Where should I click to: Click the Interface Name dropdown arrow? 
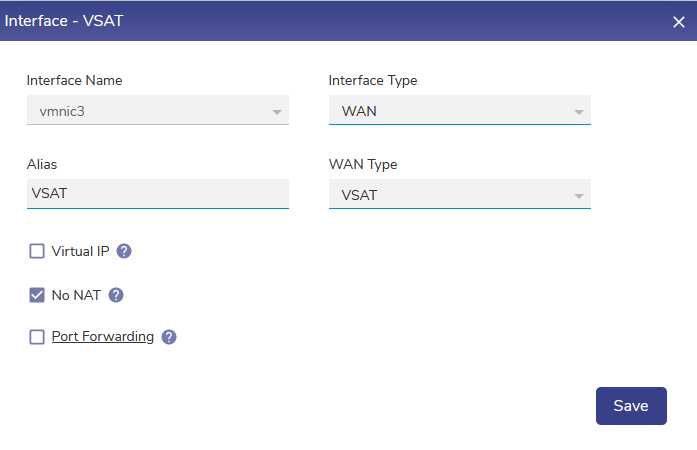coord(277,111)
